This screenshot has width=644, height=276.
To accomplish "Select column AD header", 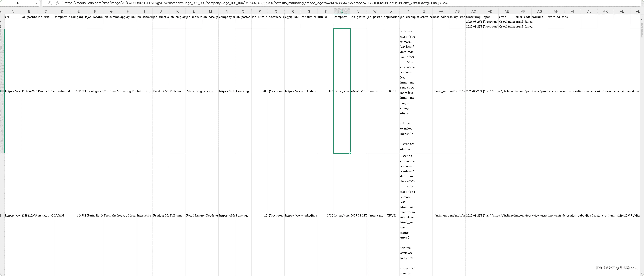I will coord(490,11).
